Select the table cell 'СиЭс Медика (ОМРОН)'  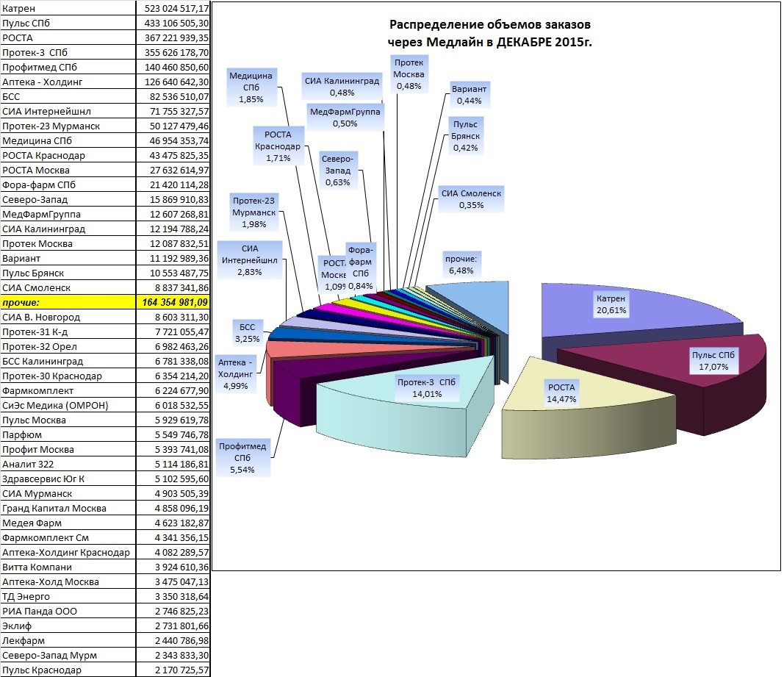tap(68, 405)
